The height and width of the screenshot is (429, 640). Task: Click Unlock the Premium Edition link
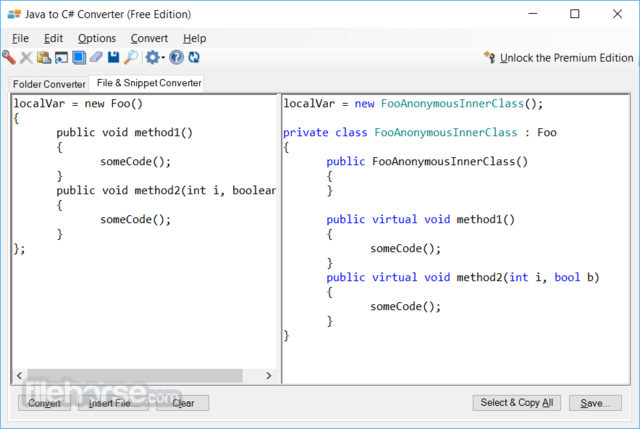coord(567,58)
